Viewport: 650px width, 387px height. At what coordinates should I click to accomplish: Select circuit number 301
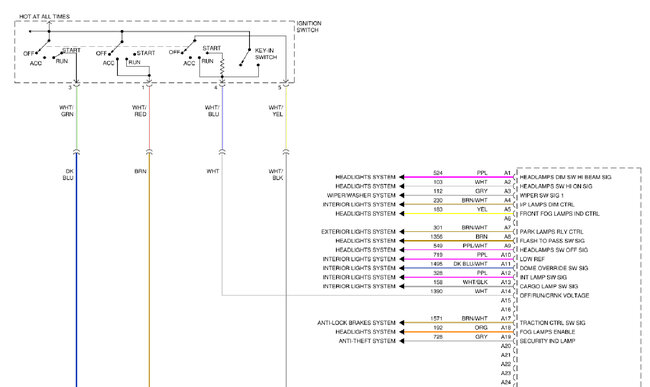point(438,227)
